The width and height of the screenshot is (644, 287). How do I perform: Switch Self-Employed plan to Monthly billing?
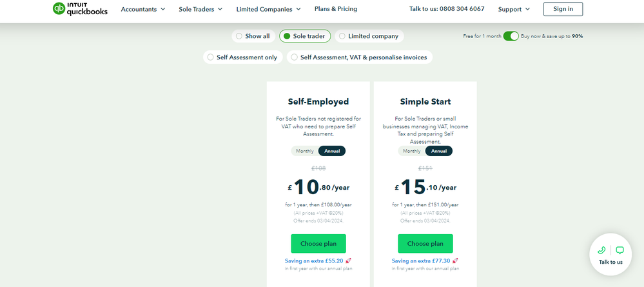[x=304, y=151]
